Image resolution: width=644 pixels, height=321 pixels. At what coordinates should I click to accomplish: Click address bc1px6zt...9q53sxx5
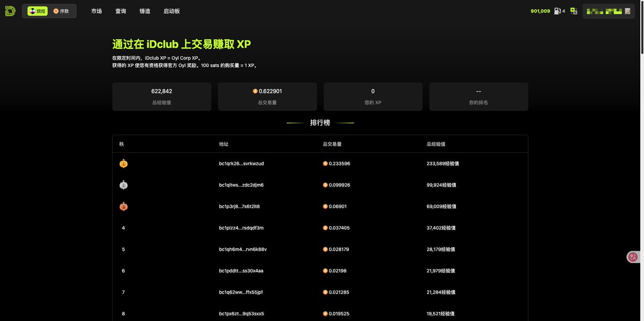pos(241,313)
